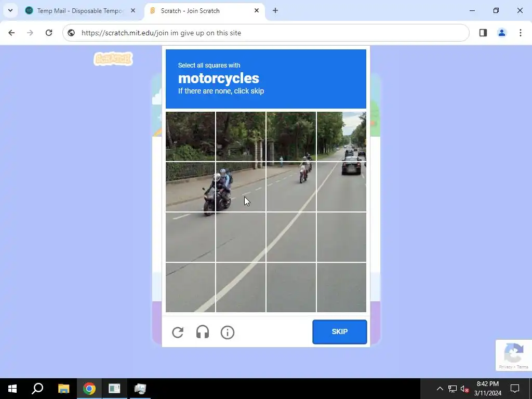Open a new browser tab
Screen dimensions: 532x399
click(x=275, y=10)
